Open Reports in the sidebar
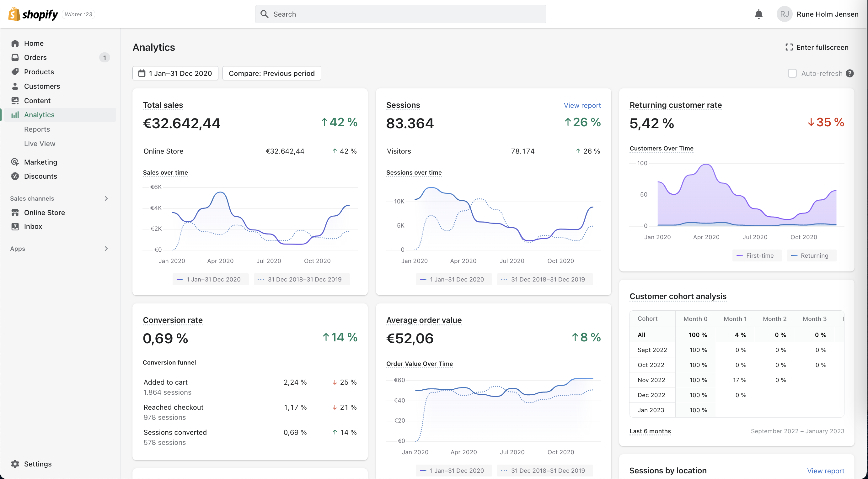868x479 pixels. [x=37, y=129]
